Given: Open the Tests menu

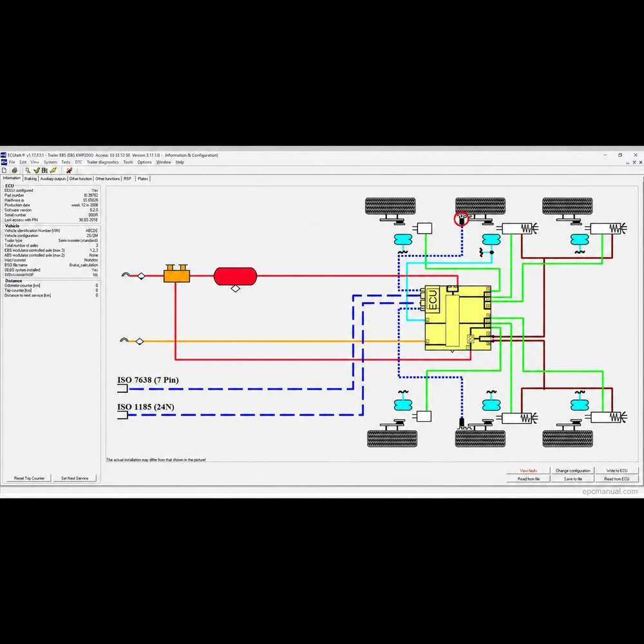Looking at the screenshot, I should [x=66, y=162].
